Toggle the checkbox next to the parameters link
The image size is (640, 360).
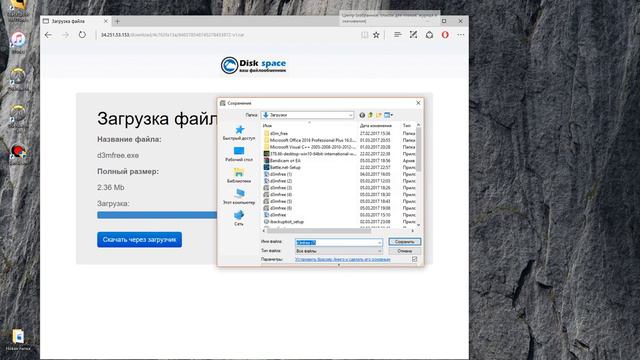415,259
